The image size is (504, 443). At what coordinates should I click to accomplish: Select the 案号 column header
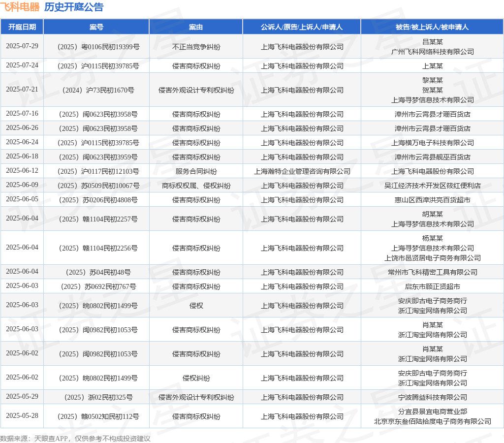coord(96,27)
